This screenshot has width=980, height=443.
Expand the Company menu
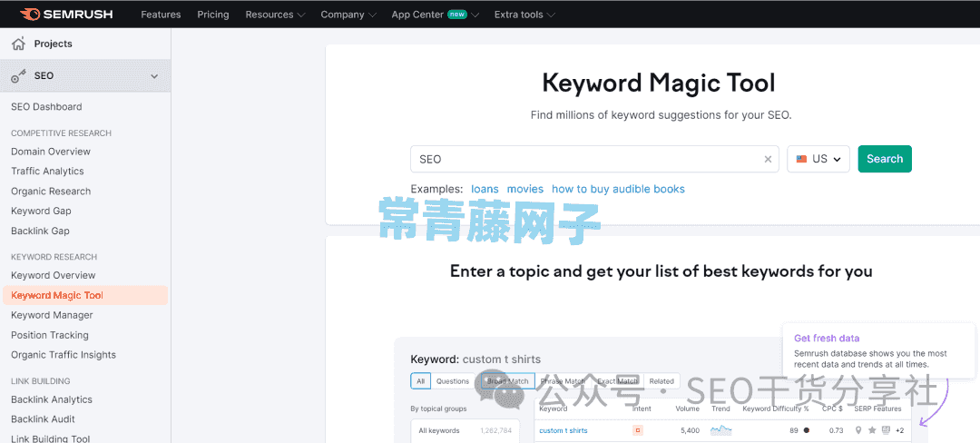348,15
